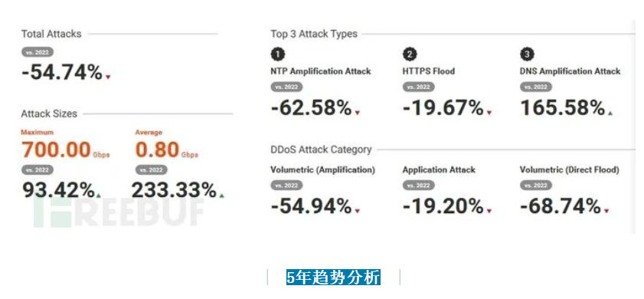Click vs. 2022 badge under NTP Amplification Attack
The width and height of the screenshot is (644, 299).
pos(286,87)
